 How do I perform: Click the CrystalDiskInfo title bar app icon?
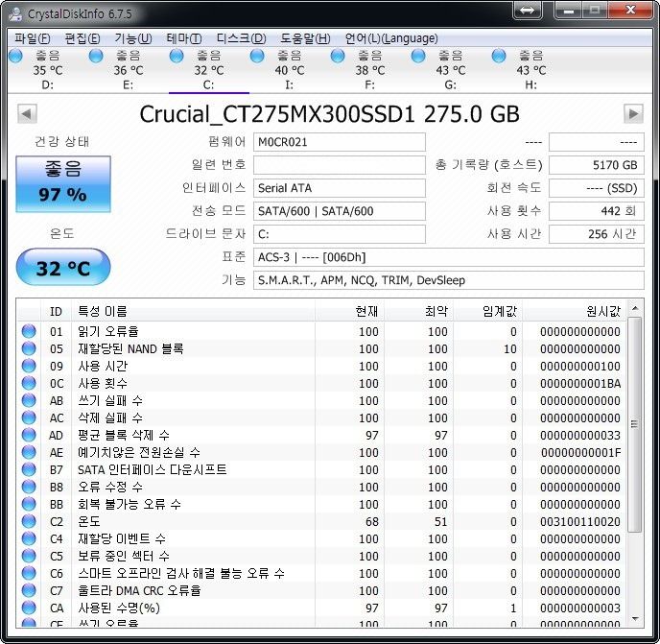point(15,13)
